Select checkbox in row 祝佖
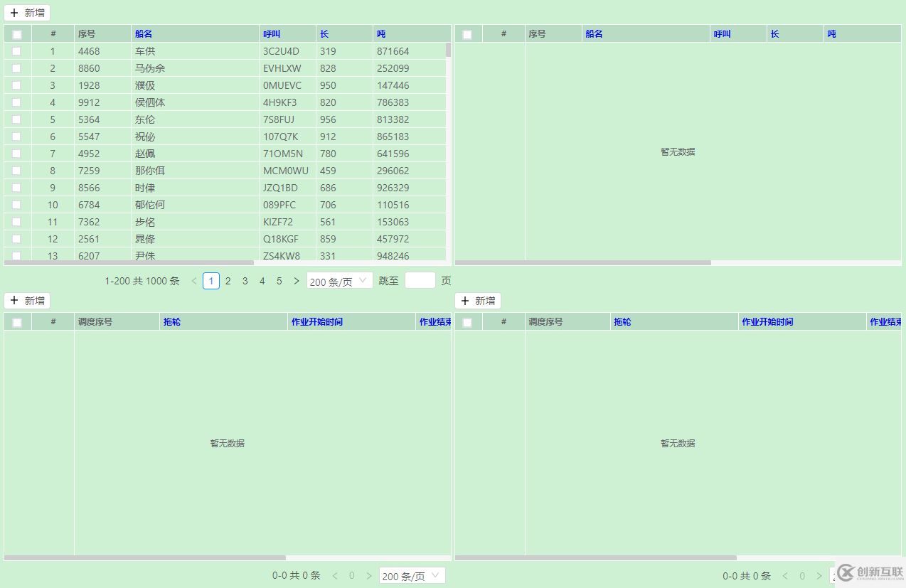Screen dimensions: 906x588 16,137
